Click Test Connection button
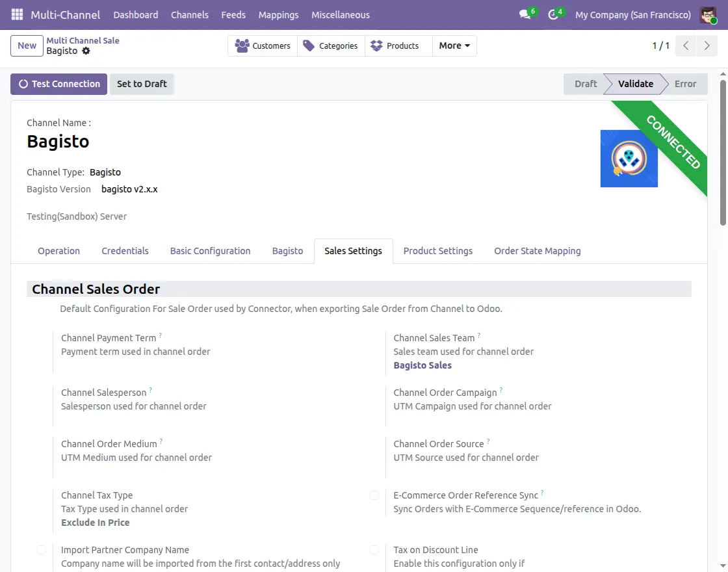728x572 pixels. click(x=59, y=84)
